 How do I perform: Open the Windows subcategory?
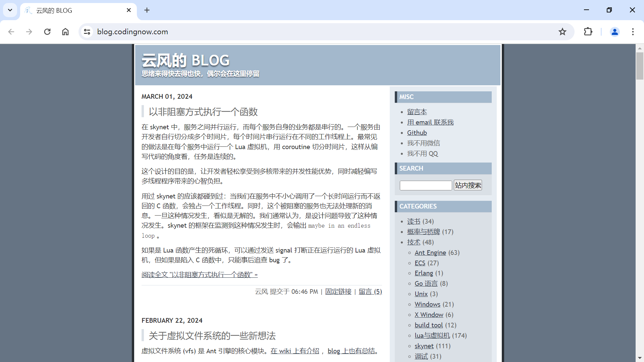click(427, 304)
